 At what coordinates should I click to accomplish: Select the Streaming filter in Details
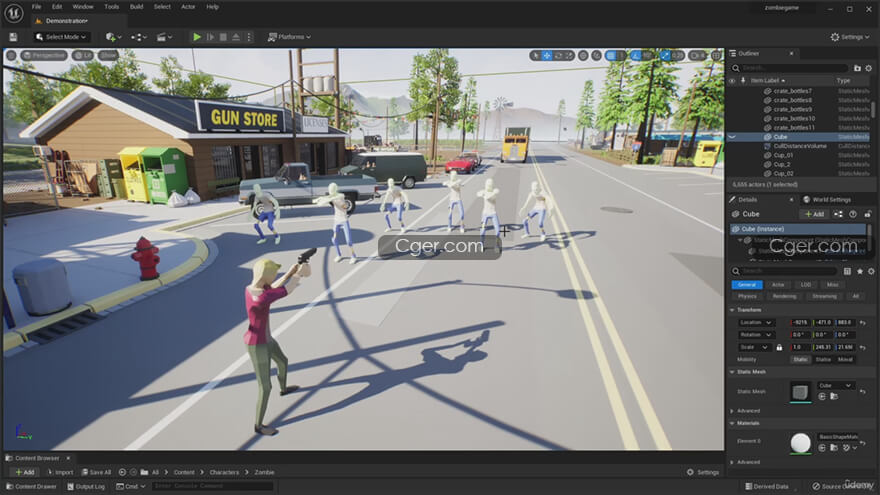tap(824, 296)
